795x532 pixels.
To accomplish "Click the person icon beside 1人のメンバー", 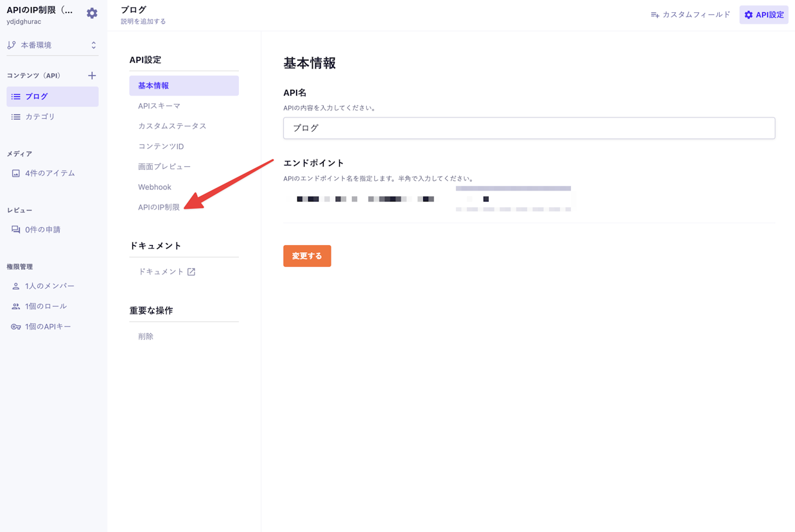I will click(16, 286).
